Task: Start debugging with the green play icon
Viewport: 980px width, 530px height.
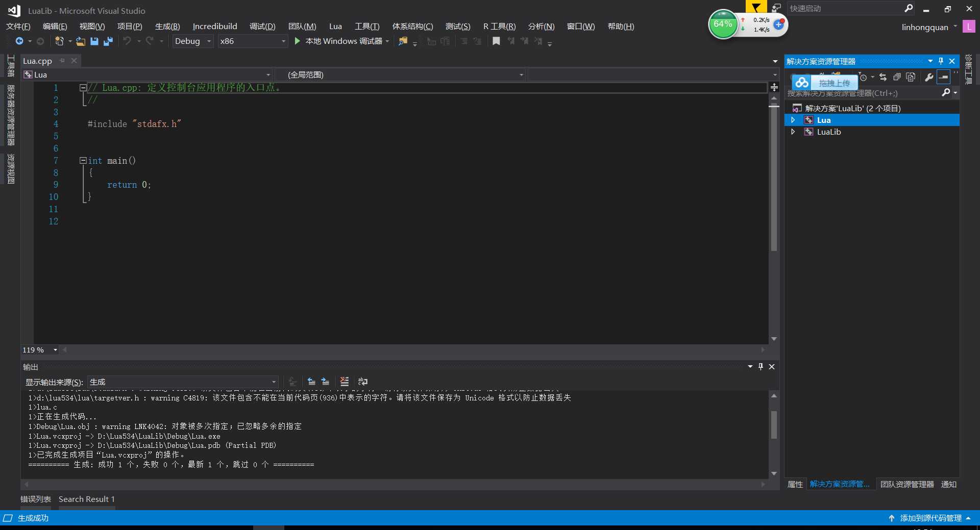Action: pyautogui.click(x=298, y=41)
